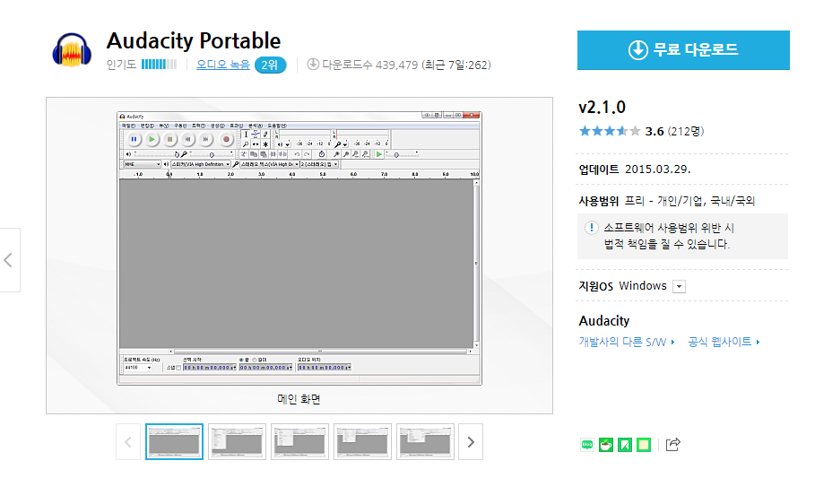Open the speaker VIA High Definition output dropdown
This screenshot has width=815, height=504.
pos(201,164)
